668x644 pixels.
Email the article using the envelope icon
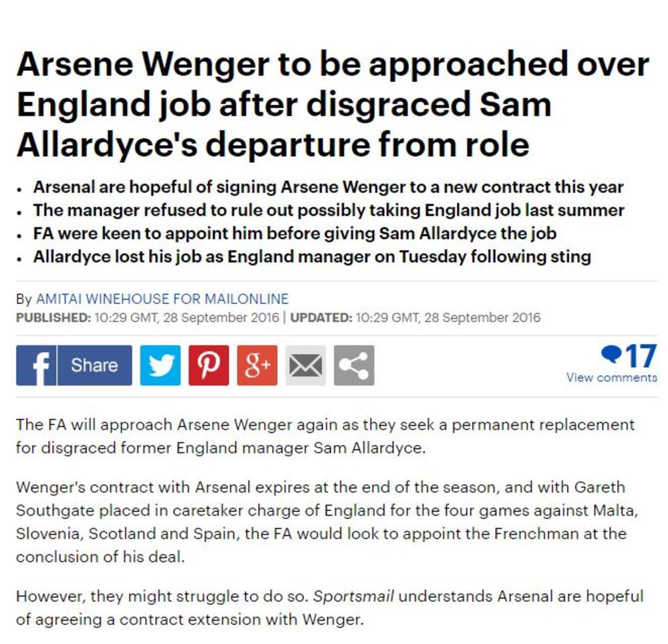305,365
